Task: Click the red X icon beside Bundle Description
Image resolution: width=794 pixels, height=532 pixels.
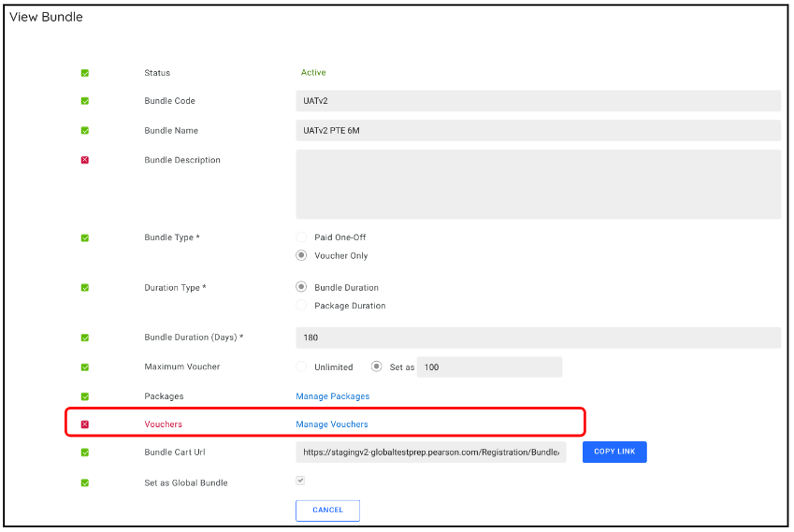Action: (85, 160)
